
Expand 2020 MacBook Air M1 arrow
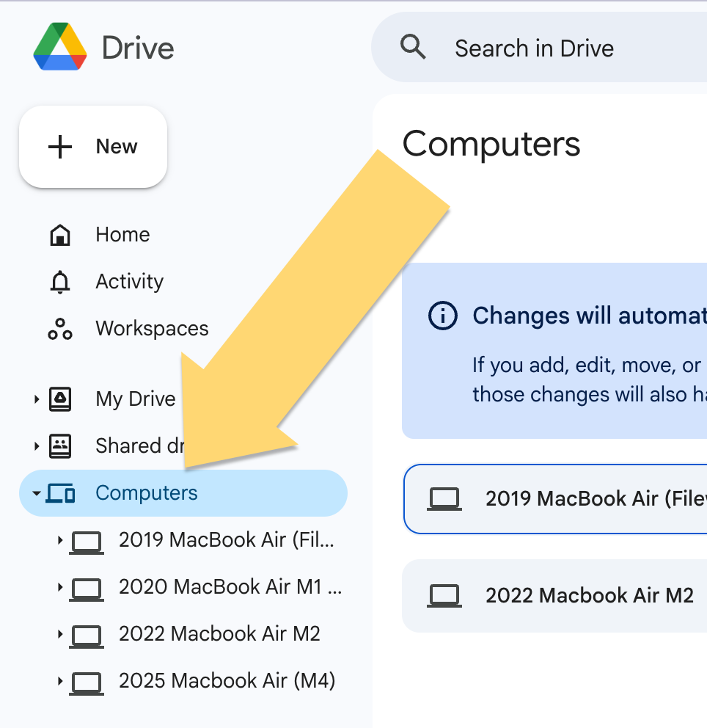[60, 587]
